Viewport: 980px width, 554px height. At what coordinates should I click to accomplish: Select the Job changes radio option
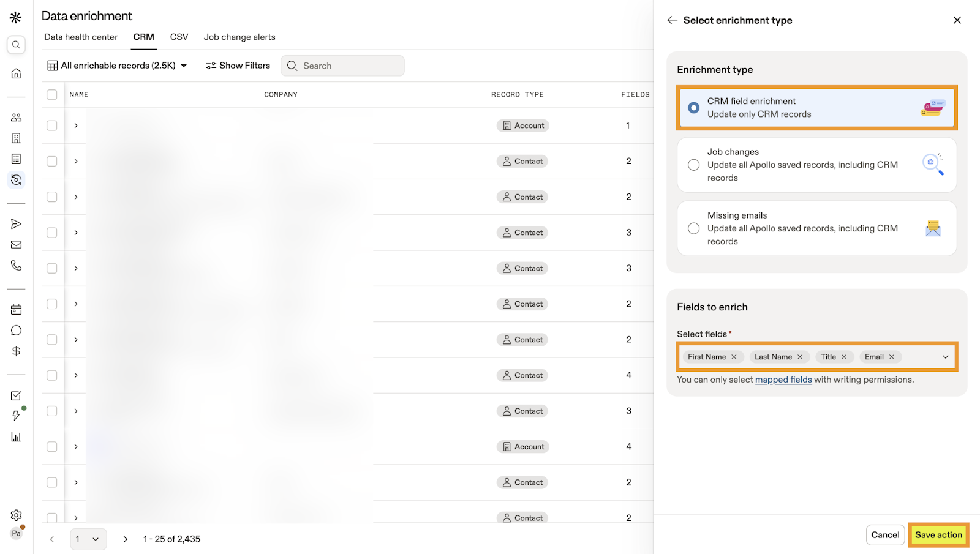point(693,165)
